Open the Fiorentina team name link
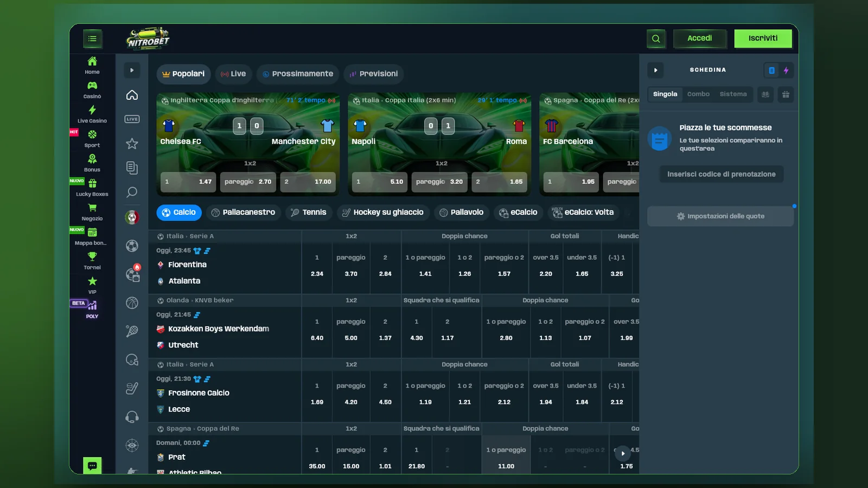This screenshot has height=488, width=868. click(x=187, y=265)
